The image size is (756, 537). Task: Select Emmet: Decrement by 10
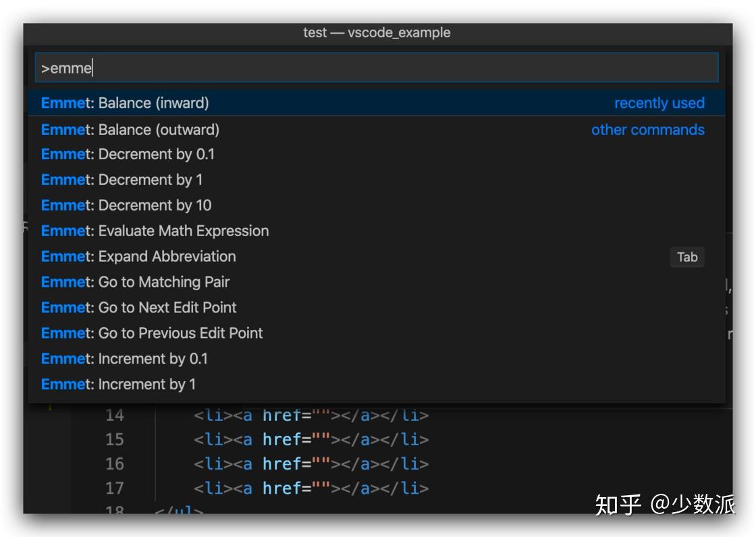[x=126, y=206]
